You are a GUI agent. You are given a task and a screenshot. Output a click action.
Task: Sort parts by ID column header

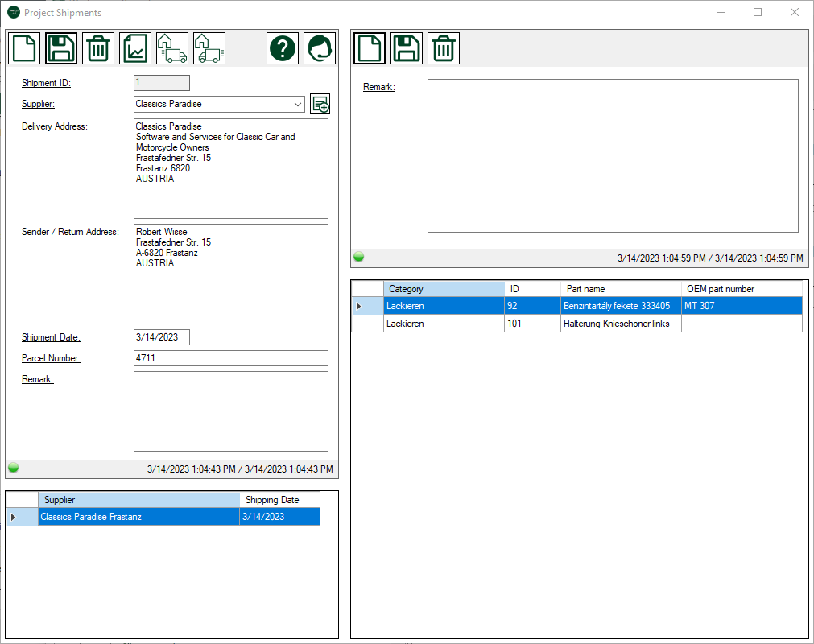(x=533, y=289)
